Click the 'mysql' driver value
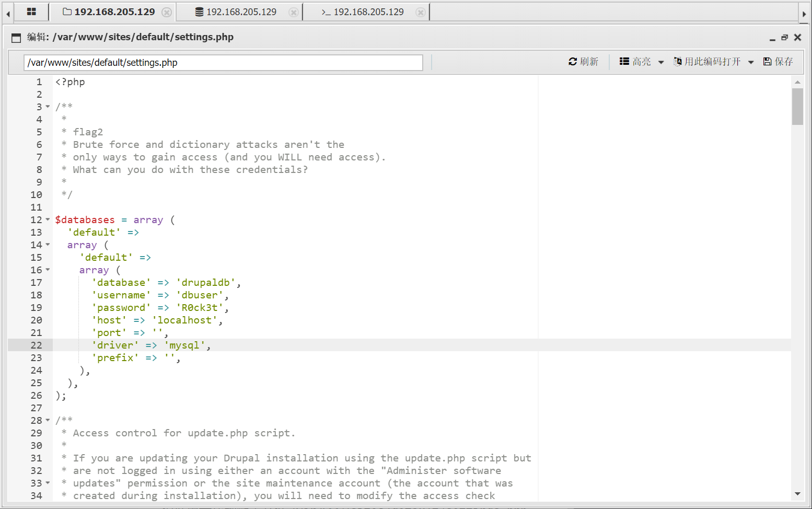This screenshot has width=812, height=509. click(x=184, y=345)
